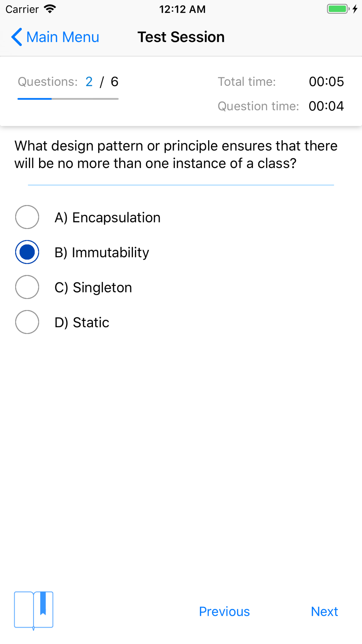Tap the D) Static answer text

pyautogui.click(x=82, y=322)
